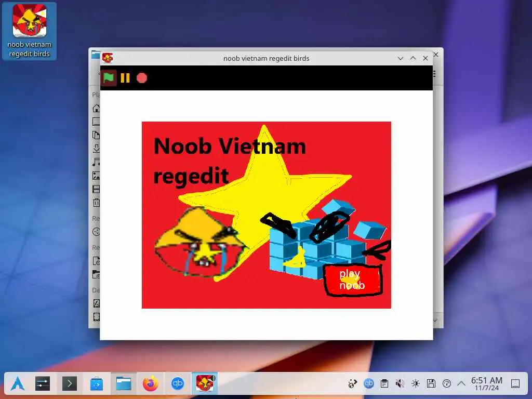Open the disks and devices tray icon
Image resolution: width=532 pixels, height=399 pixels.
(431, 384)
